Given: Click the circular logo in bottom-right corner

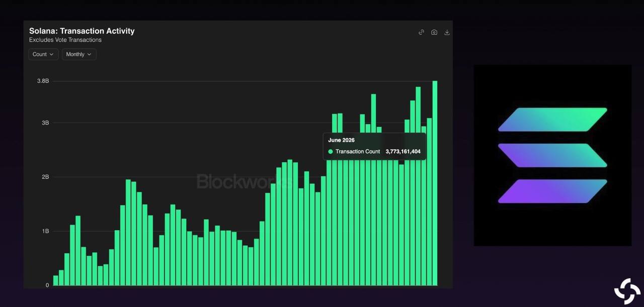Looking at the screenshot, I should coord(627,291).
